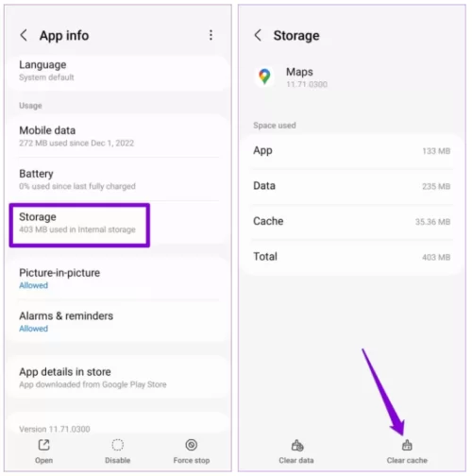Select the App row showing 133 MB
Image resolution: width=472 pixels, height=476 pixels.
[352, 151]
